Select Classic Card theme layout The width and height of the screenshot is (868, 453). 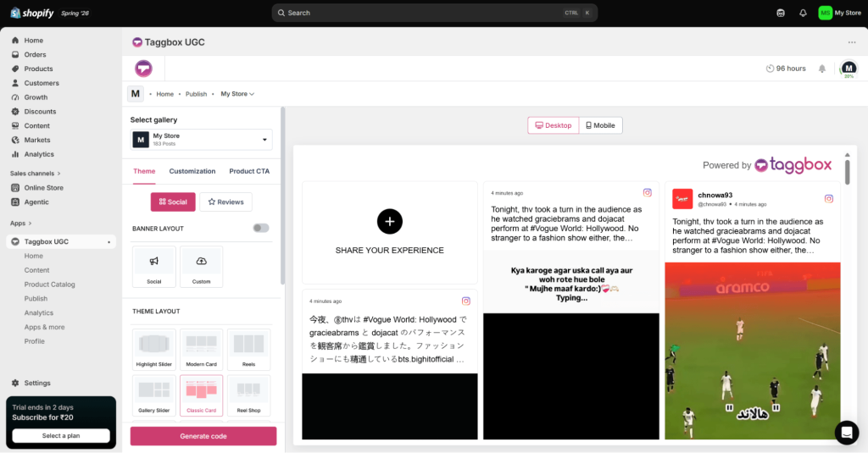(x=201, y=395)
